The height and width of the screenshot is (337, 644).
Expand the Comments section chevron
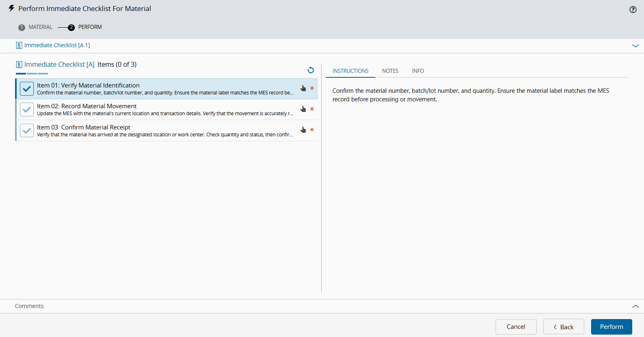635,306
